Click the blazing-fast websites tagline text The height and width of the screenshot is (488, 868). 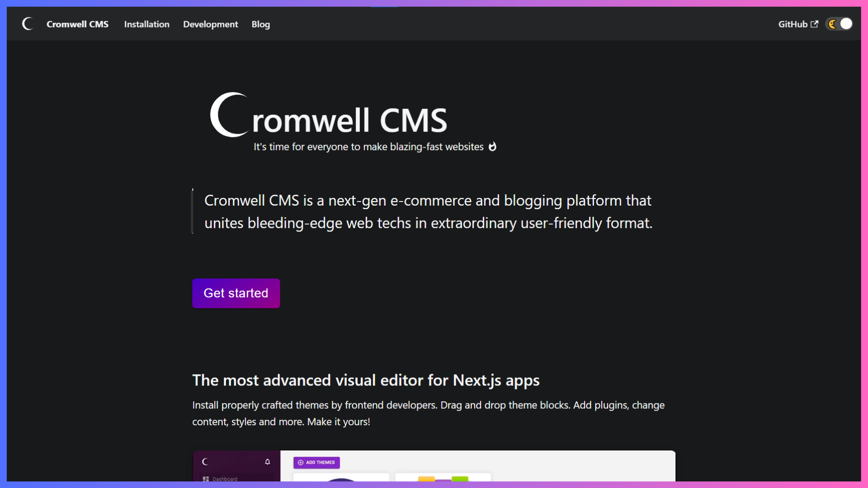point(368,147)
